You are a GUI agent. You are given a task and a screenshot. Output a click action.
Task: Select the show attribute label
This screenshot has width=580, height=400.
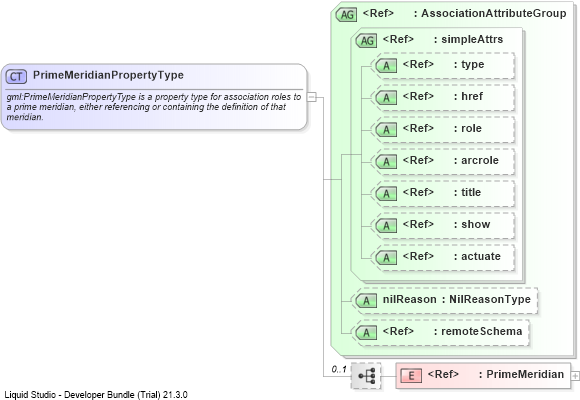[x=476, y=224]
